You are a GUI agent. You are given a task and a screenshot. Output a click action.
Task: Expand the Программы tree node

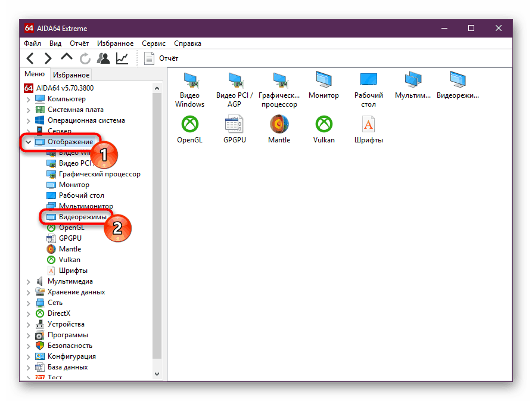[x=29, y=335]
